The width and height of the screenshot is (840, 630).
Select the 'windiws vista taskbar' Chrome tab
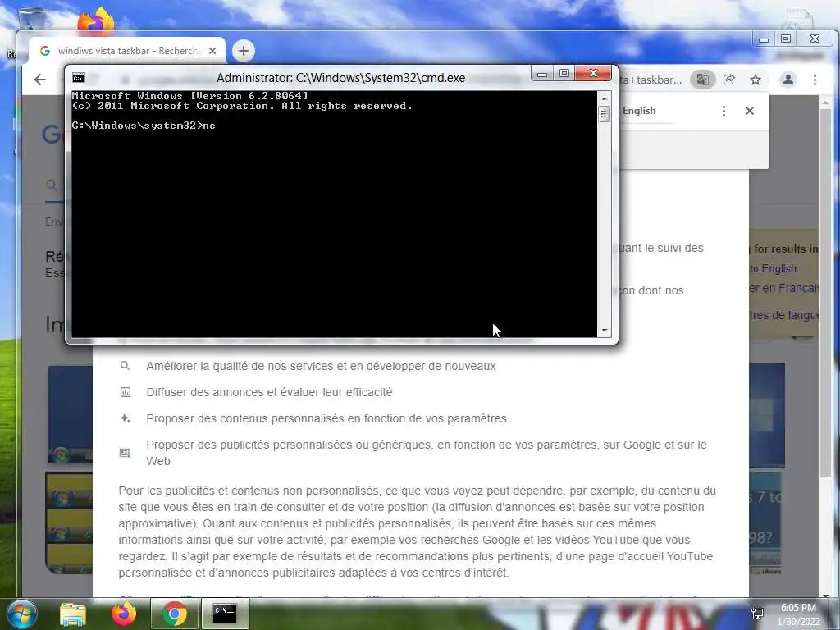127,51
